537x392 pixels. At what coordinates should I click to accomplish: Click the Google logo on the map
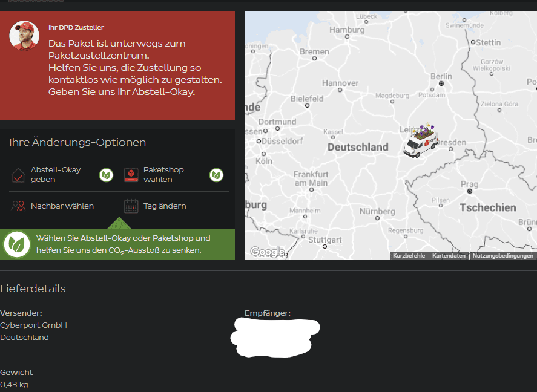(x=268, y=252)
